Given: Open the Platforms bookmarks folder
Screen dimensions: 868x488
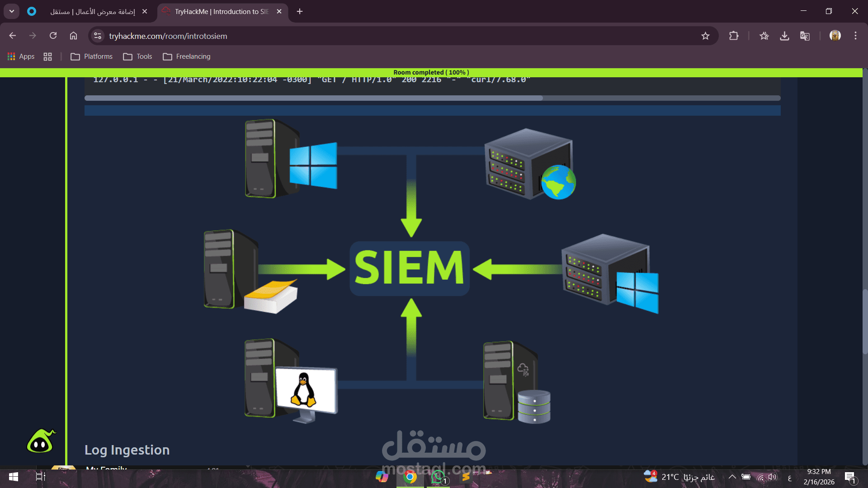Looking at the screenshot, I should point(92,56).
